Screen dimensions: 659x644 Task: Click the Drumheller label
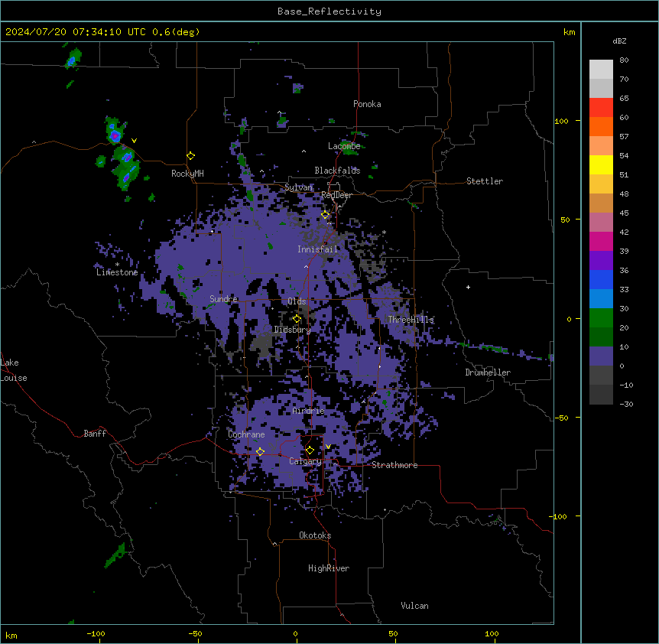click(488, 372)
